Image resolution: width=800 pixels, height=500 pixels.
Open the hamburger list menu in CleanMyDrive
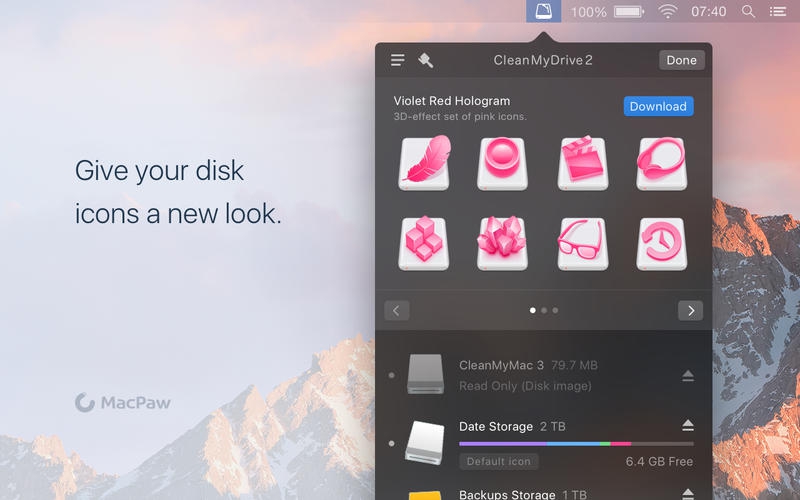pos(398,60)
